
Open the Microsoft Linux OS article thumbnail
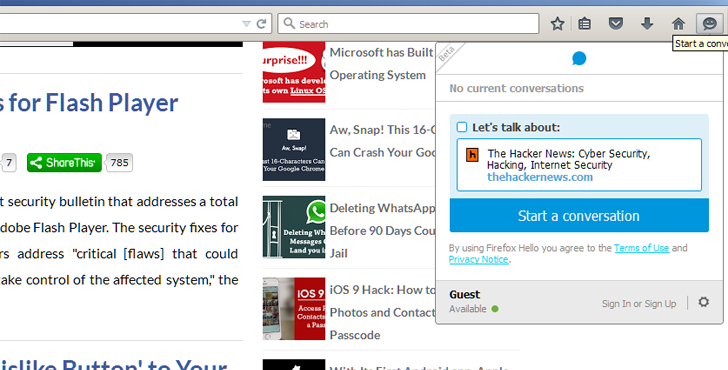294,72
